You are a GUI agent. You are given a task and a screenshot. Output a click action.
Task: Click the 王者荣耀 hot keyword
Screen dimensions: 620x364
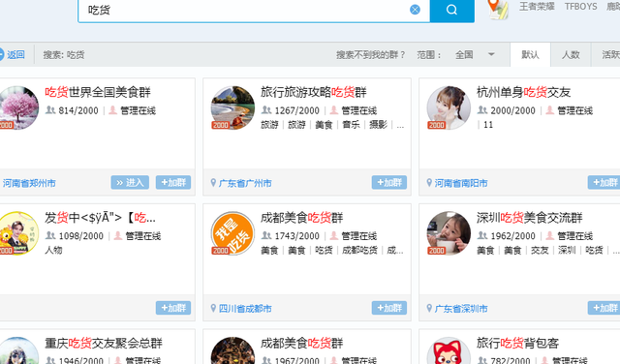click(537, 7)
